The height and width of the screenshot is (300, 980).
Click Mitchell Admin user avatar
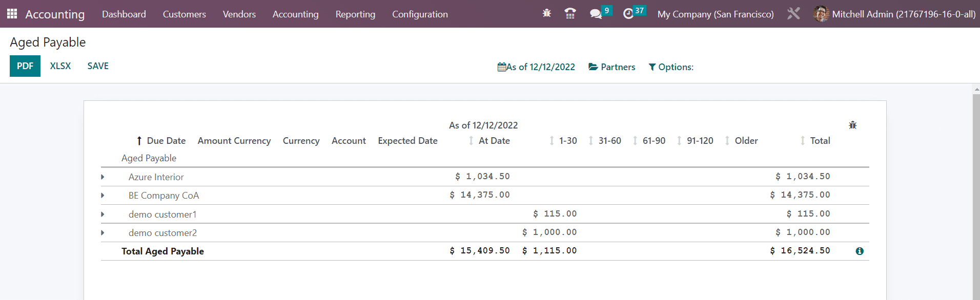click(821, 14)
